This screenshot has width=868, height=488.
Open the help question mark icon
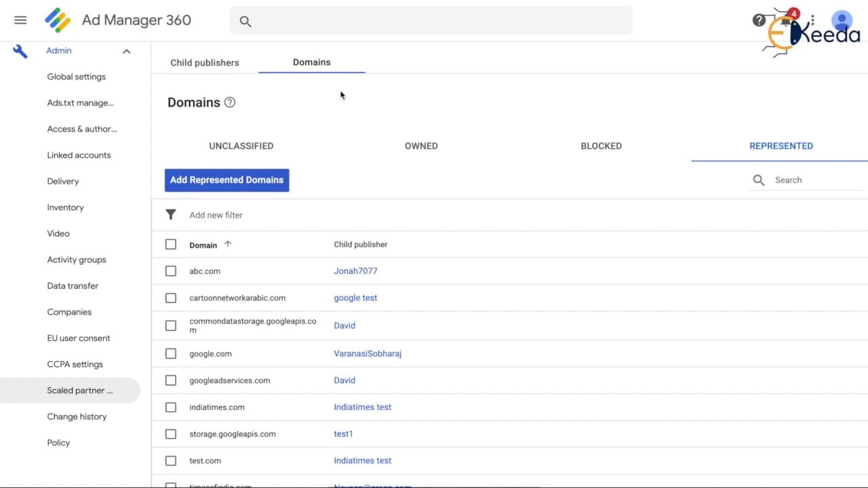coord(759,20)
